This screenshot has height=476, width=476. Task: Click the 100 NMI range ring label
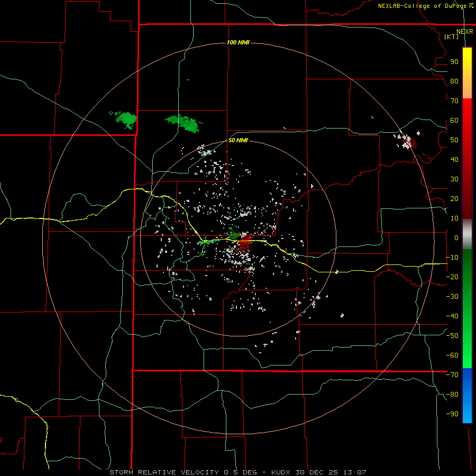[x=238, y=42]
